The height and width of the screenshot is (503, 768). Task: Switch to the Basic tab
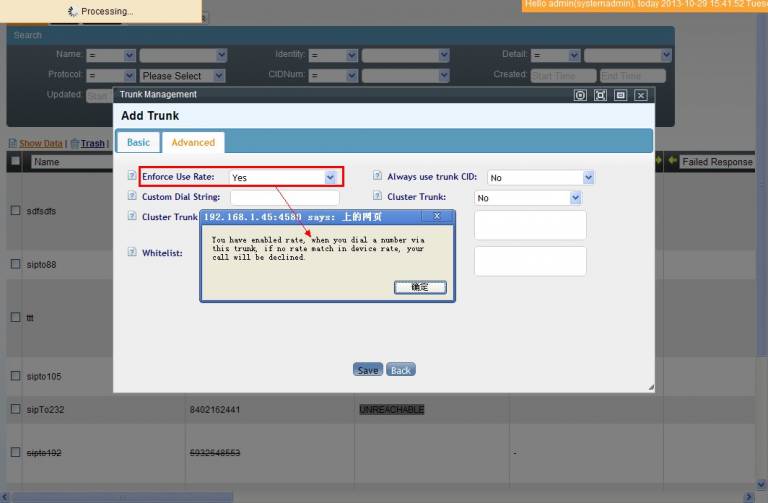click(138, 142)
